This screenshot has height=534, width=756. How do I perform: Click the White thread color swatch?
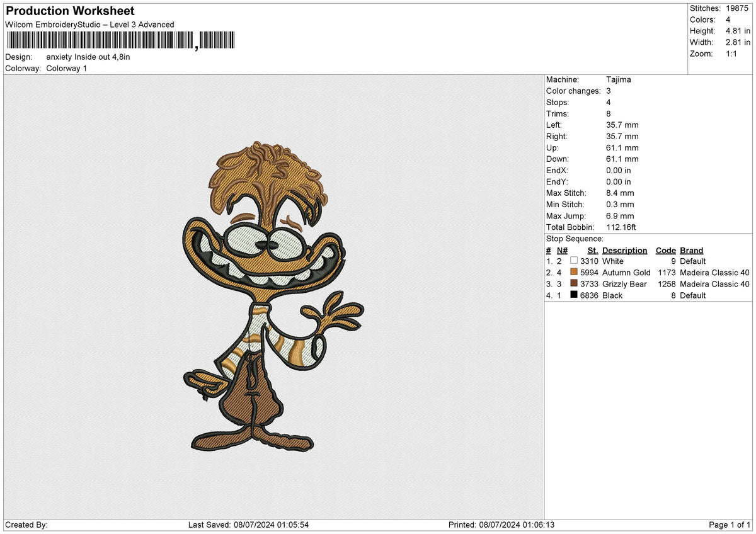(x=574, y=261)
